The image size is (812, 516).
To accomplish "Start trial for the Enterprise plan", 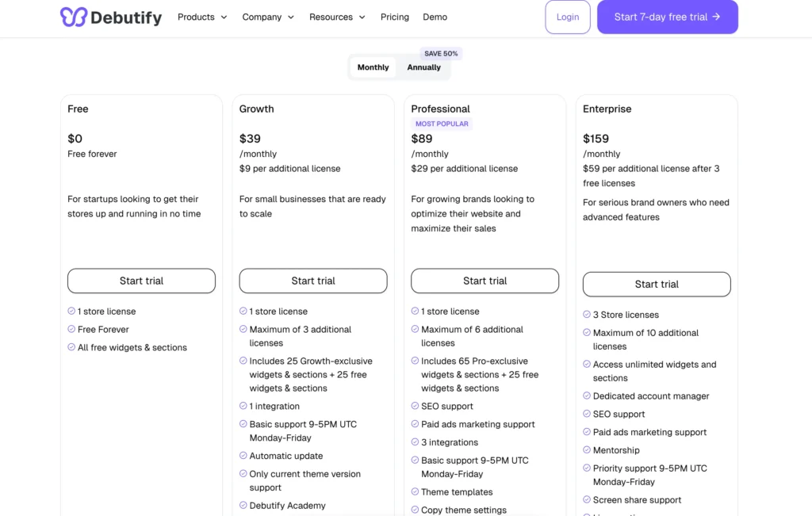I will (657, 285).
